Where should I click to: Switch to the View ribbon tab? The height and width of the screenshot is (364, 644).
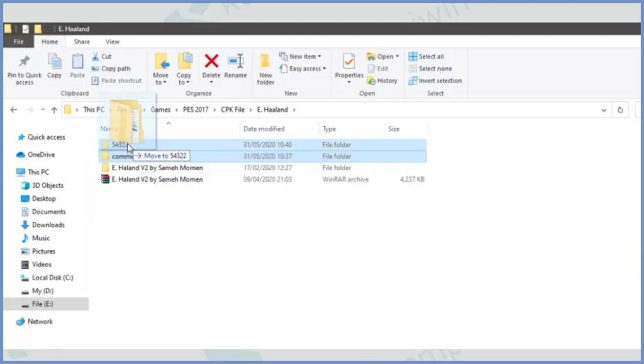pos(113,42)
